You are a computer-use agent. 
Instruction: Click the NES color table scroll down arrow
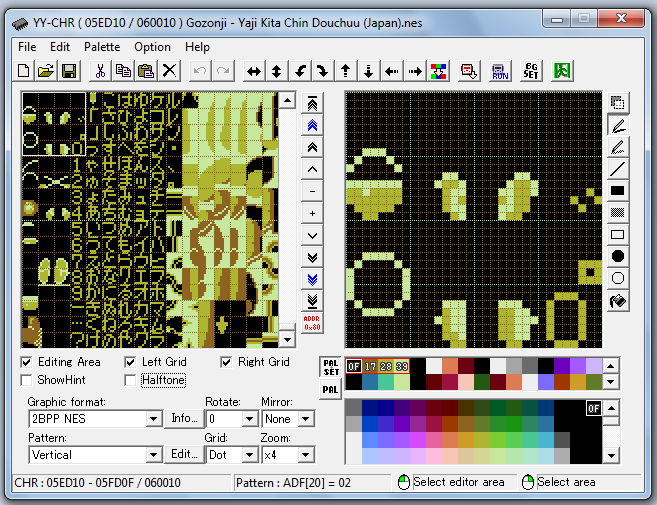click(611, 456)
